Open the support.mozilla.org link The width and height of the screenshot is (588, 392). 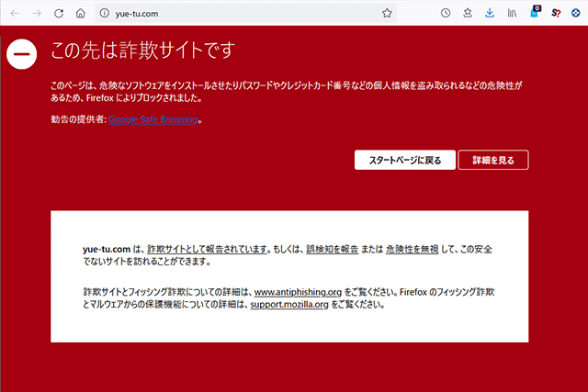point(289,304)
